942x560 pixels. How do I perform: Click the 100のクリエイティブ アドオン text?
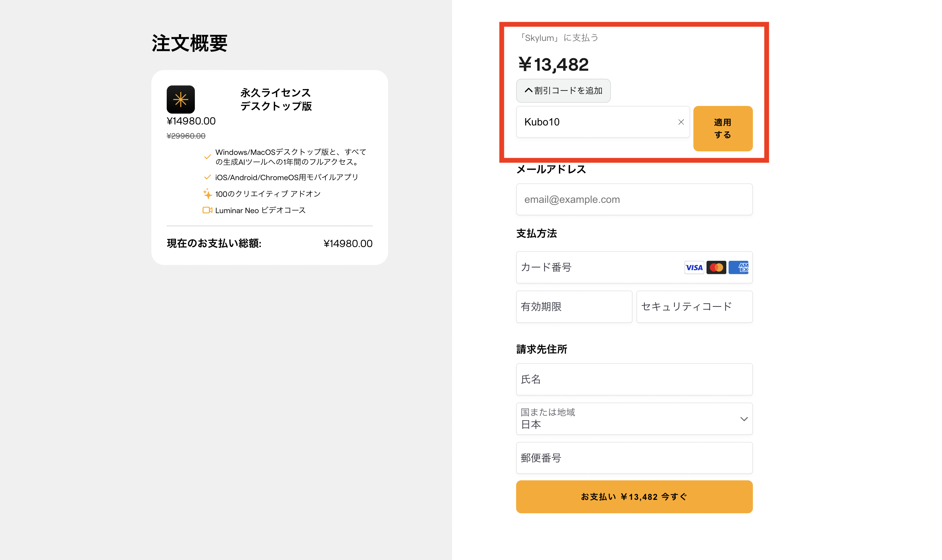267,194
